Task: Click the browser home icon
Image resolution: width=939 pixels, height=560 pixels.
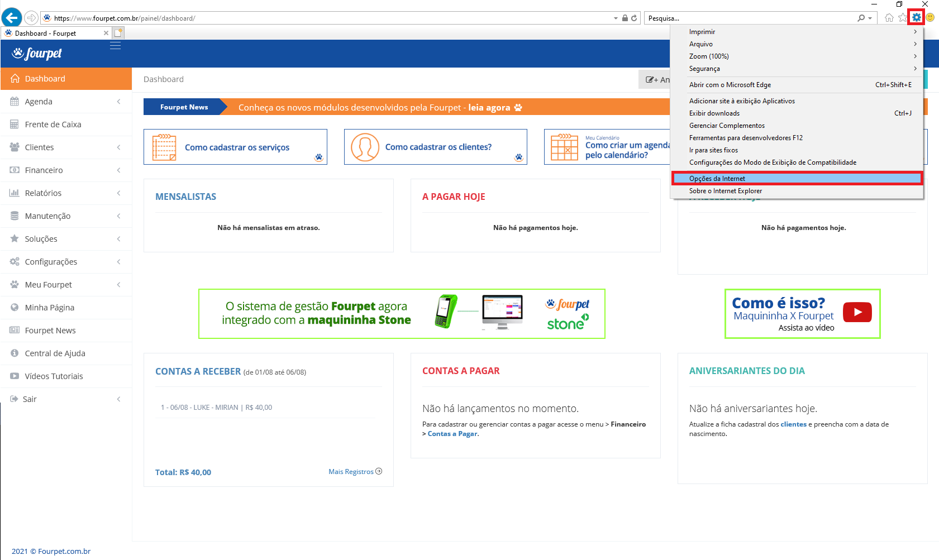Action: (889, 18)
